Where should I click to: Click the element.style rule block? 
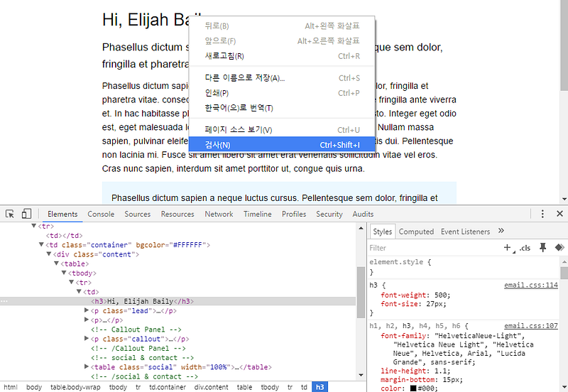464,266
